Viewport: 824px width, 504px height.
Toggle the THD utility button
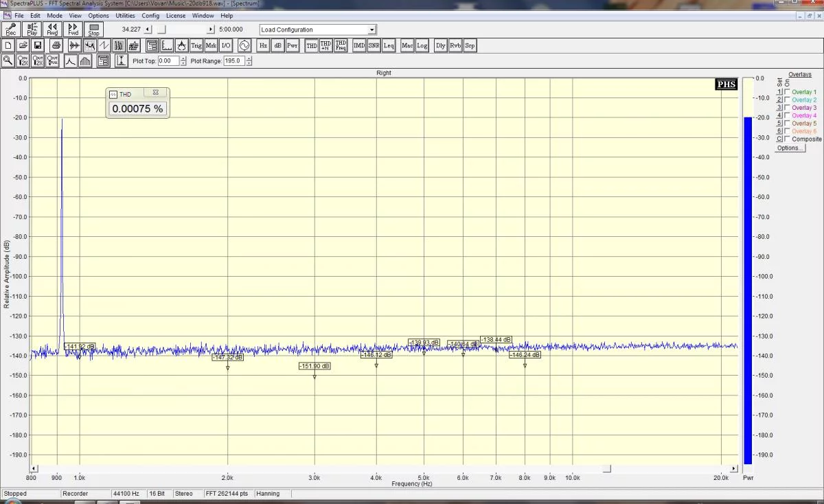pyautogui.click(x=311, y=45)
